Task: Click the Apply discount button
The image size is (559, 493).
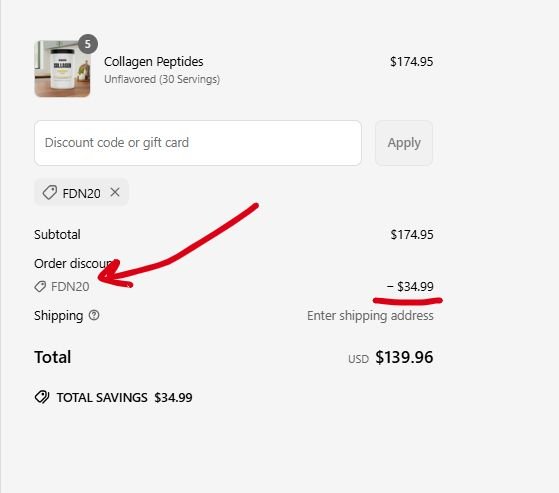Action: [x=404, y=143]
